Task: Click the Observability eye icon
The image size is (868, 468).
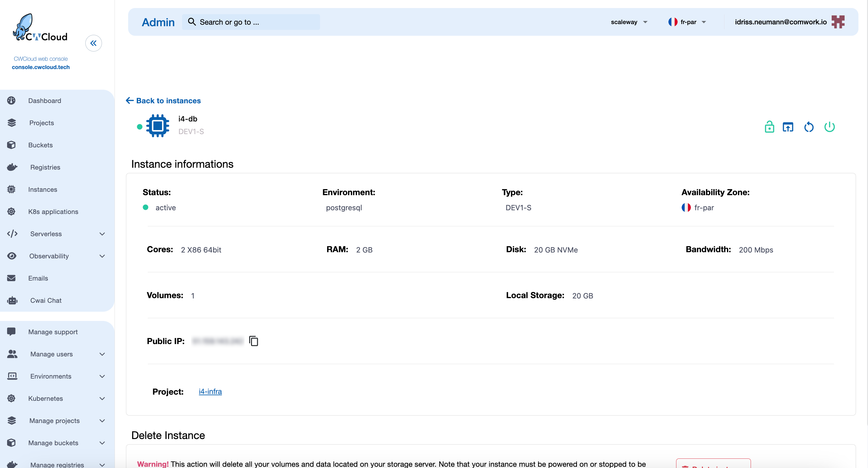Action: click(11, 256)
